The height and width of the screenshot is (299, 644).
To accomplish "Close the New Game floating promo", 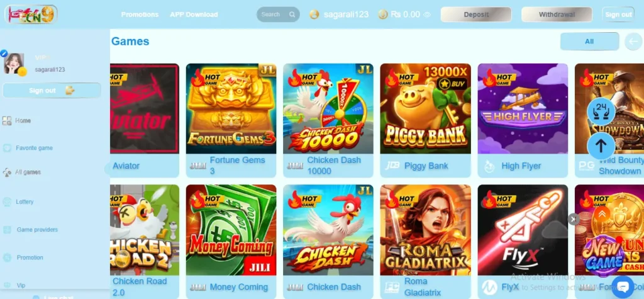I will pyautogui.click(x=574, y=219).
